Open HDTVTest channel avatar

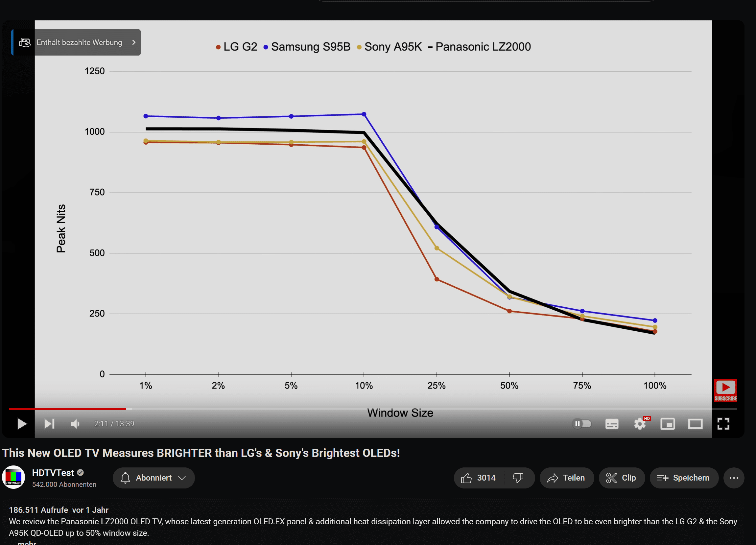coord(14,477)
